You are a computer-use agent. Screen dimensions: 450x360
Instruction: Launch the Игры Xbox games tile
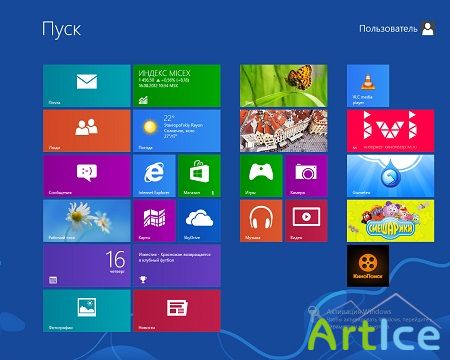tap(261, 176)
